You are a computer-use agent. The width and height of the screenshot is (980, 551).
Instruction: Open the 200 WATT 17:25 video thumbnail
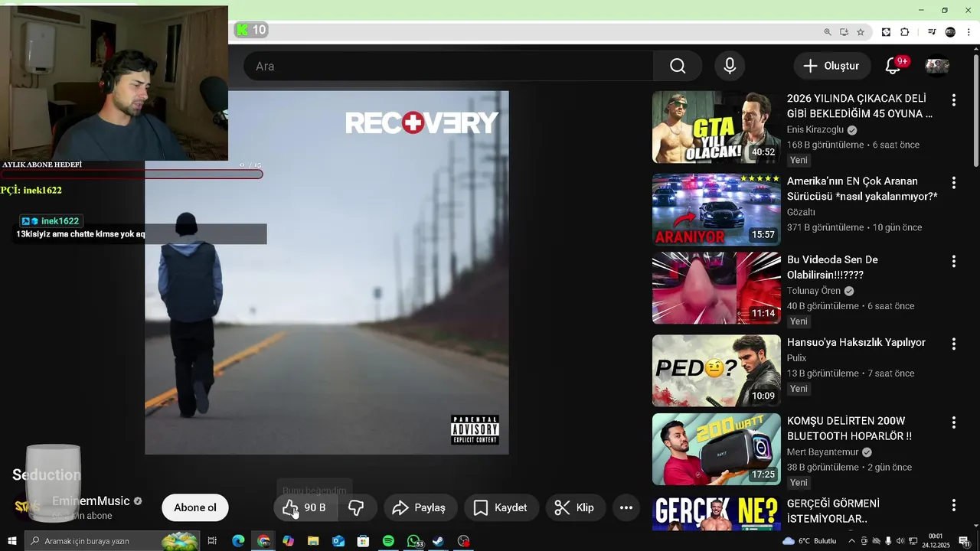717,449
